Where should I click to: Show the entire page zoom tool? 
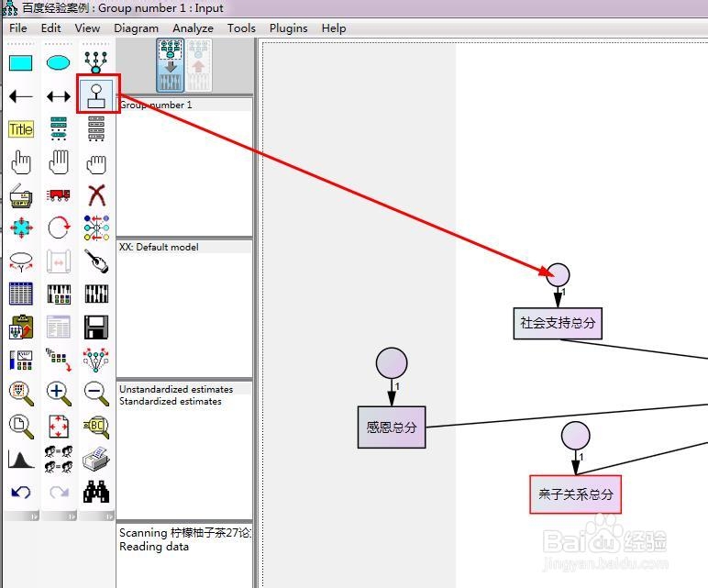tap(21, 427)
